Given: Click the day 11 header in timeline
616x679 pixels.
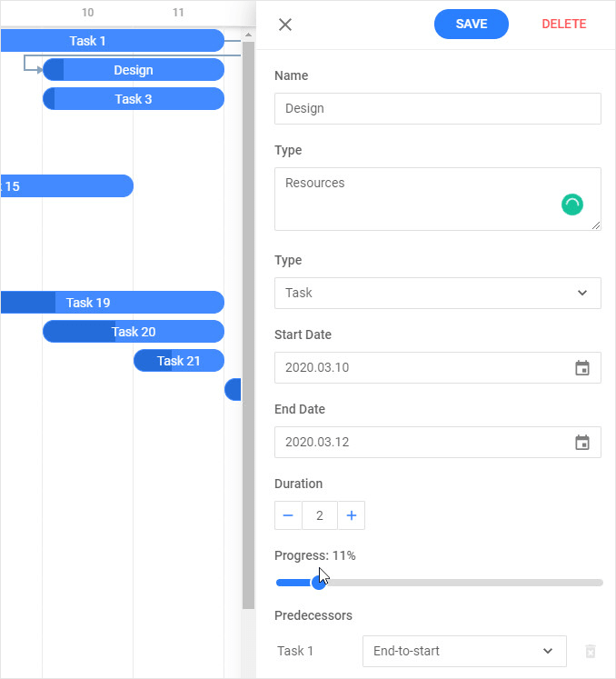Looking at the screenshot, I should (x=178, y=13).
